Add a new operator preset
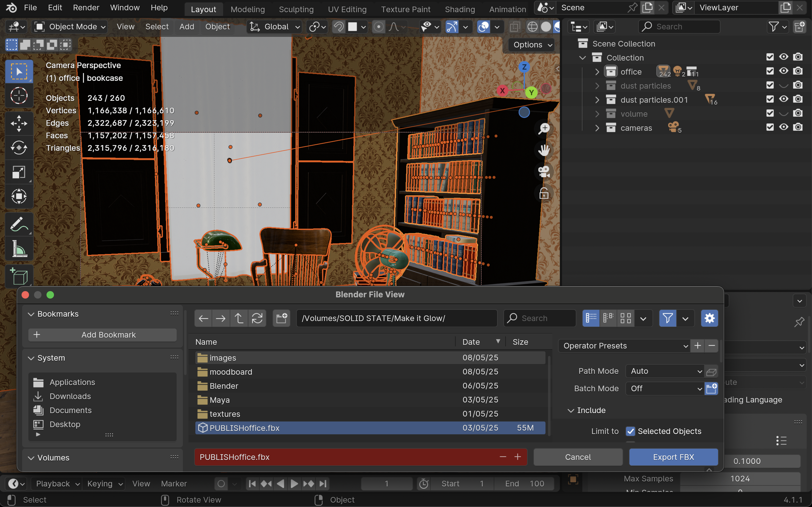This screenshot has height=507, width=812. [698, 346]
